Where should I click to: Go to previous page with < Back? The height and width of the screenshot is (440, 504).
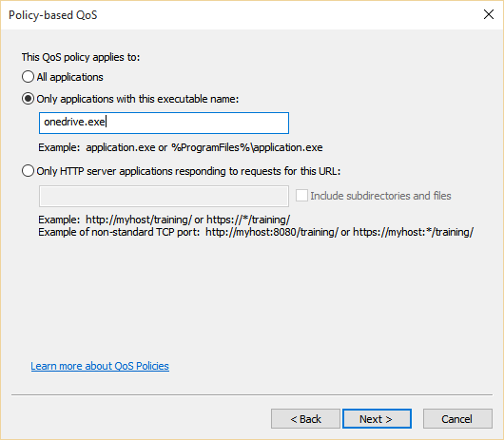(305, 418)
